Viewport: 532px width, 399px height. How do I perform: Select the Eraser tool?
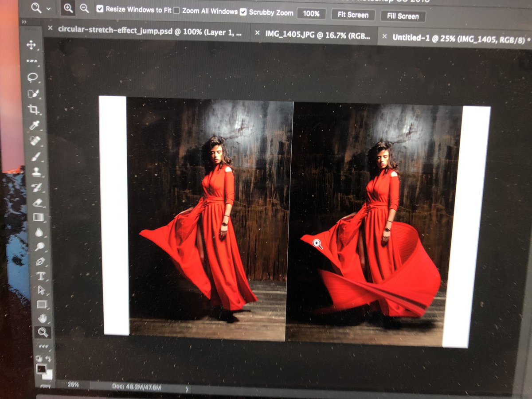click(37, 202)
